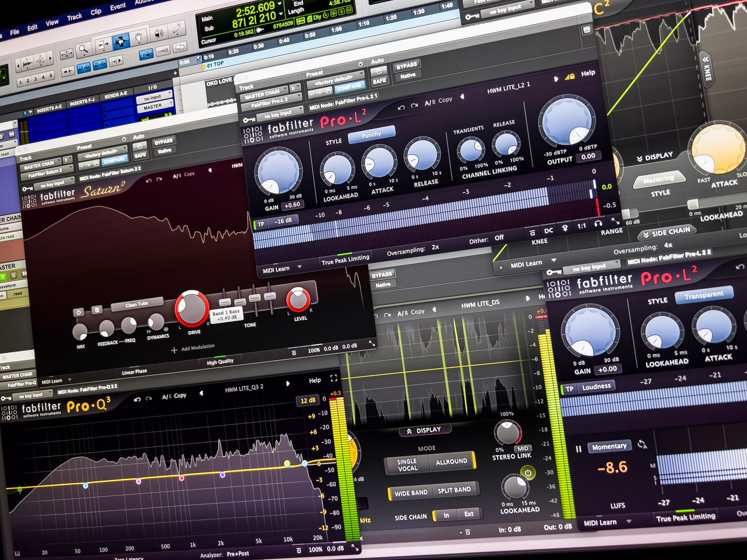This screenshot has width=747, height=560.
Task: Click the headphones audition icon in Pro-L 2
Action: click(x=598, y=224)
